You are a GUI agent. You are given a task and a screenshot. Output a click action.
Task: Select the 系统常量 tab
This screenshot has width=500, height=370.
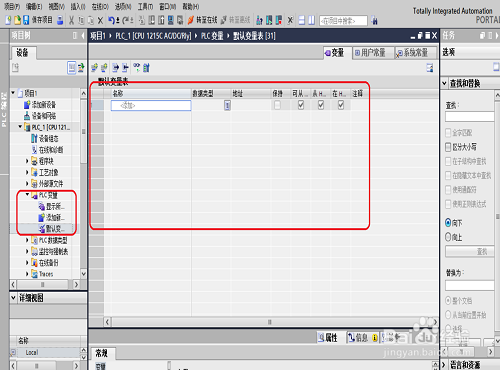[x=416, y=53]
